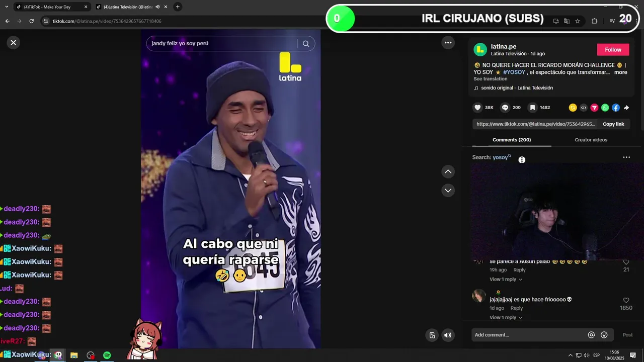Reply to the comment posted 19h ago
The height and width of the screenshot is (362, 644).
click(519, 270)
